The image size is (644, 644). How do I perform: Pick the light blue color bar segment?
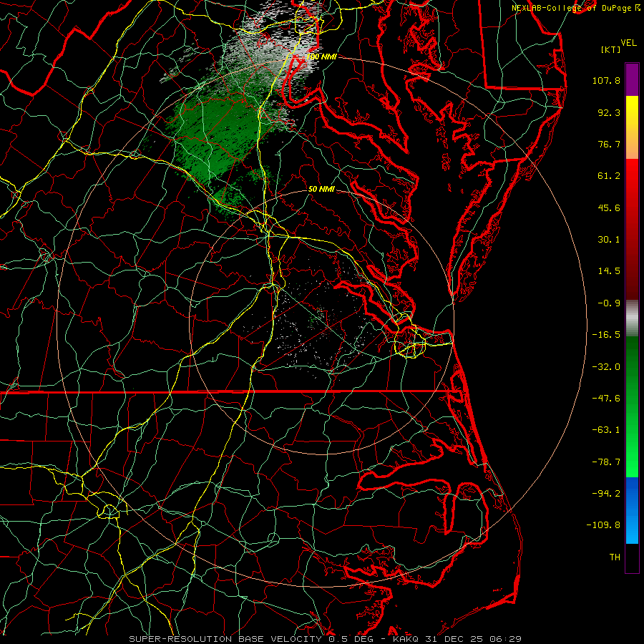632,528
